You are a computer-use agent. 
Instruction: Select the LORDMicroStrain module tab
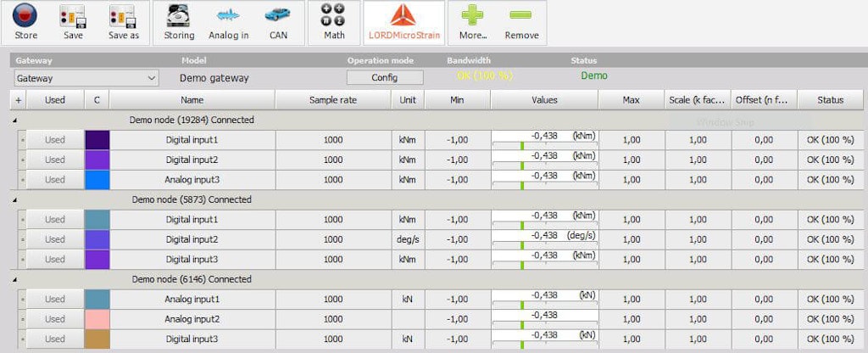(404, 23)
